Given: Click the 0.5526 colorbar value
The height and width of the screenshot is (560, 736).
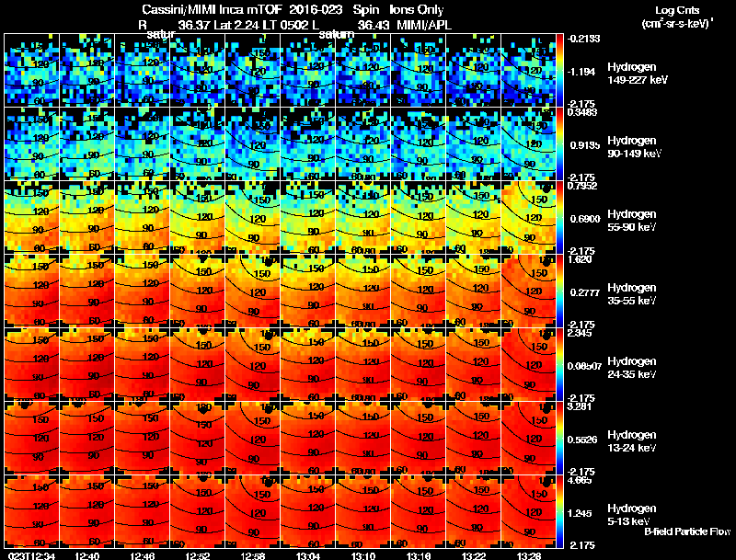Looking at the screenshot, I should (582, 440).
